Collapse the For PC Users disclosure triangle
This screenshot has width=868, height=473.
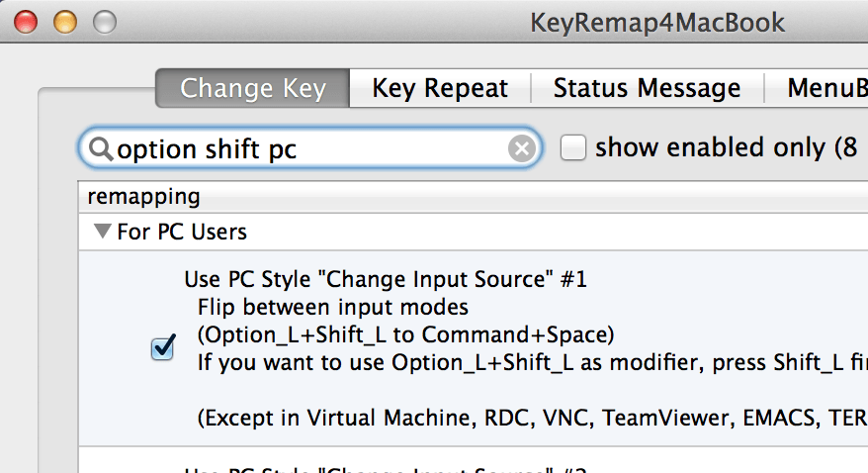[102, 233]
